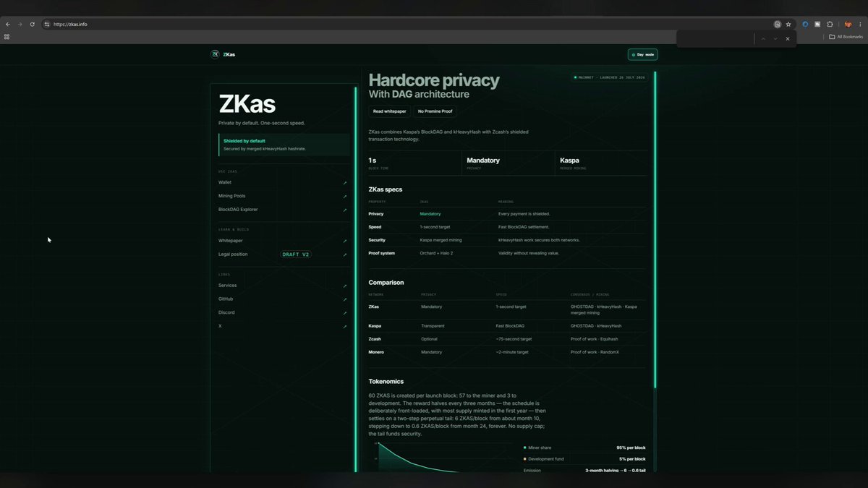868x488 pixels.
Task: Open the All Bookmarks folder
Action: [x=846, y=36]
